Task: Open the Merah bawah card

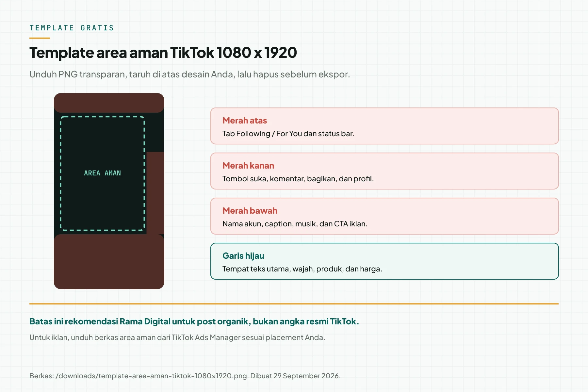Action: tap(384, 216)
